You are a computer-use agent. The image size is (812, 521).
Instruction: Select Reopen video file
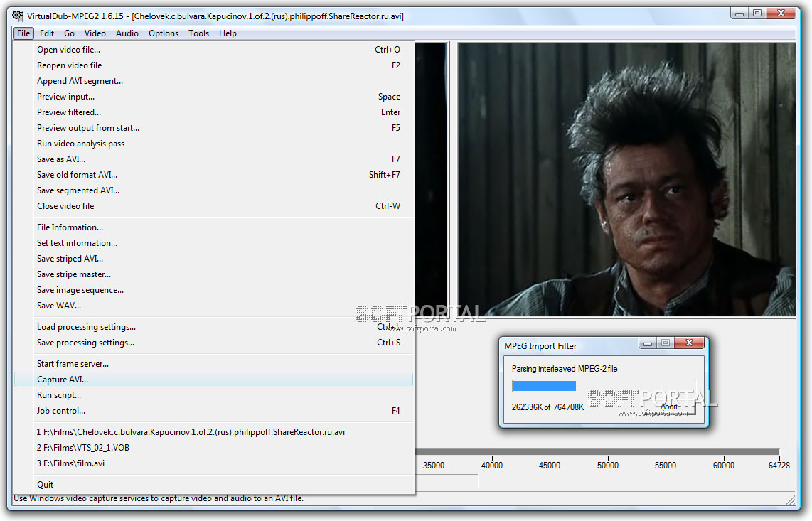213,65
